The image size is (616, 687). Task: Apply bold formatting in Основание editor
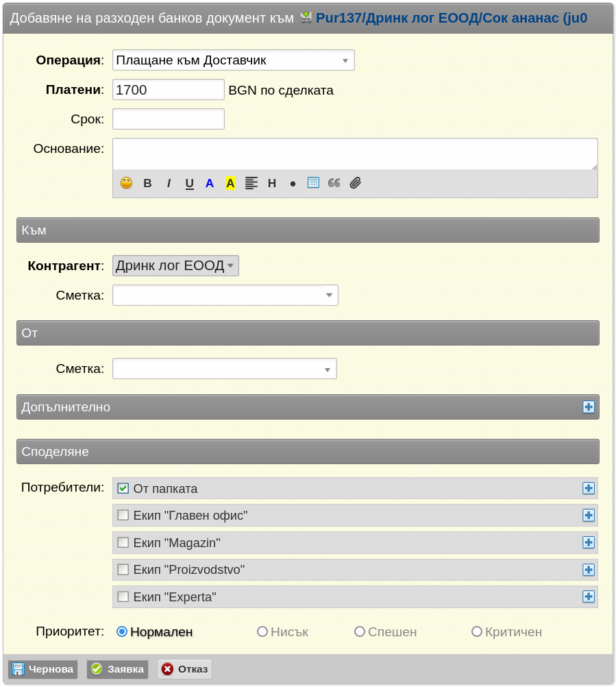click(147, 183)
